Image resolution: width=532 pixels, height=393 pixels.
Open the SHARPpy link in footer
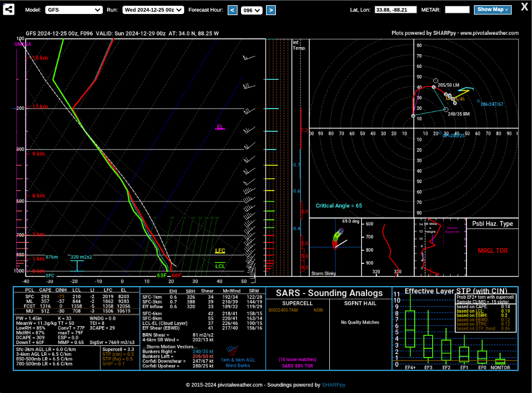[x=333, y=385]
